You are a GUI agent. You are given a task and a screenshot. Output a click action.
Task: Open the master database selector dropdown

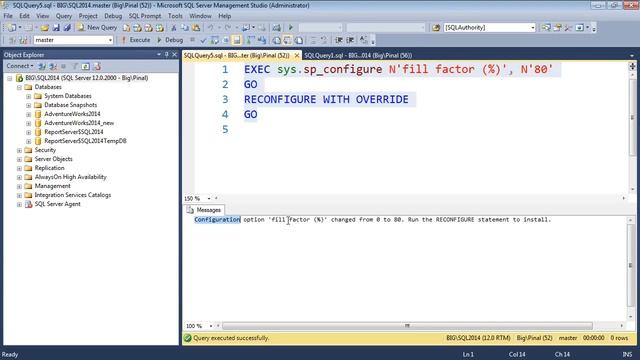(110, 40)
